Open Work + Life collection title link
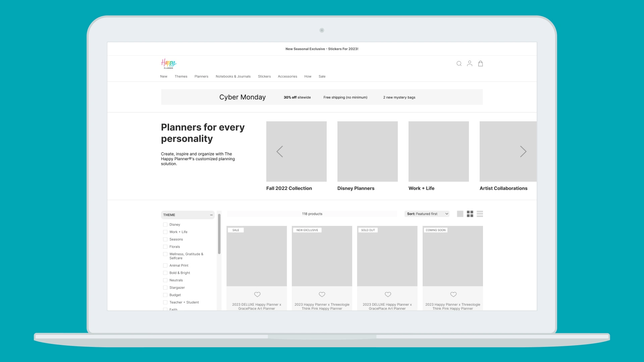This screenshot has width=644, height=362. pyautogui.click(x=421, y=188)
